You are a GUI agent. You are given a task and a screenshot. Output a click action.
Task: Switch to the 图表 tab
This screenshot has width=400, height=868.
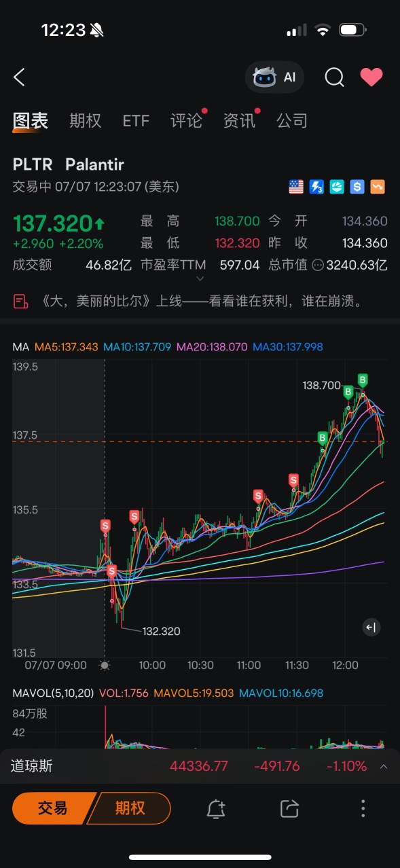pyautogui.click(x=31, y=121)
